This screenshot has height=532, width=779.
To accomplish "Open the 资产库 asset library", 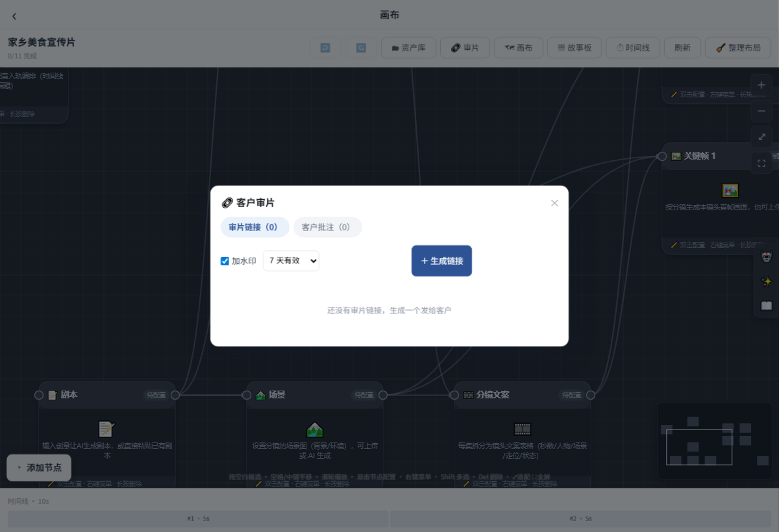I will (408, 47).
